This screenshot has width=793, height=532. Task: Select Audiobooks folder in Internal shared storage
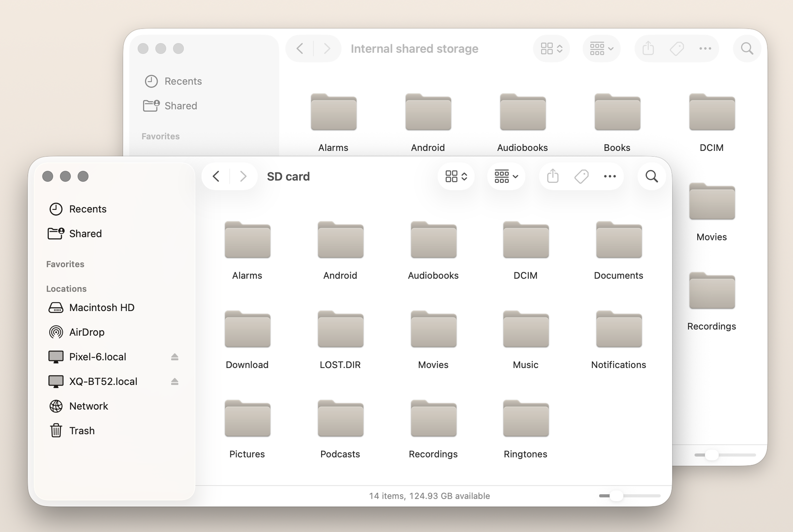pos(523,123)
